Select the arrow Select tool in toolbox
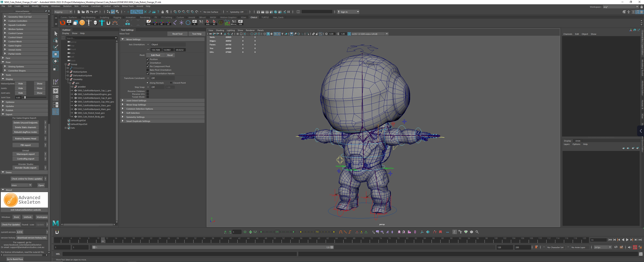The width and height of the screenshot is (644, 262). (x=56, y=33)
